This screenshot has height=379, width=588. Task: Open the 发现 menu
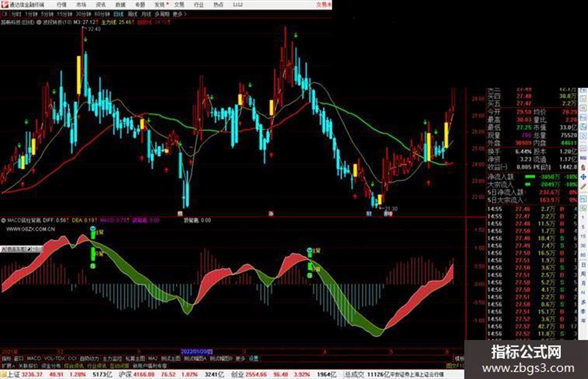[x=160, y=5]
